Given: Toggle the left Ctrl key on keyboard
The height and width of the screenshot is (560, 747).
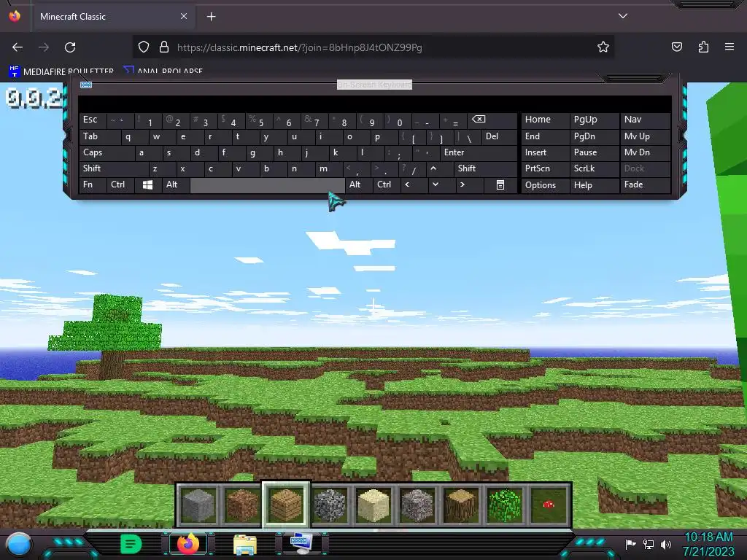Looking at the screenshot, I should pyautogui.click(x=120, y=184).
